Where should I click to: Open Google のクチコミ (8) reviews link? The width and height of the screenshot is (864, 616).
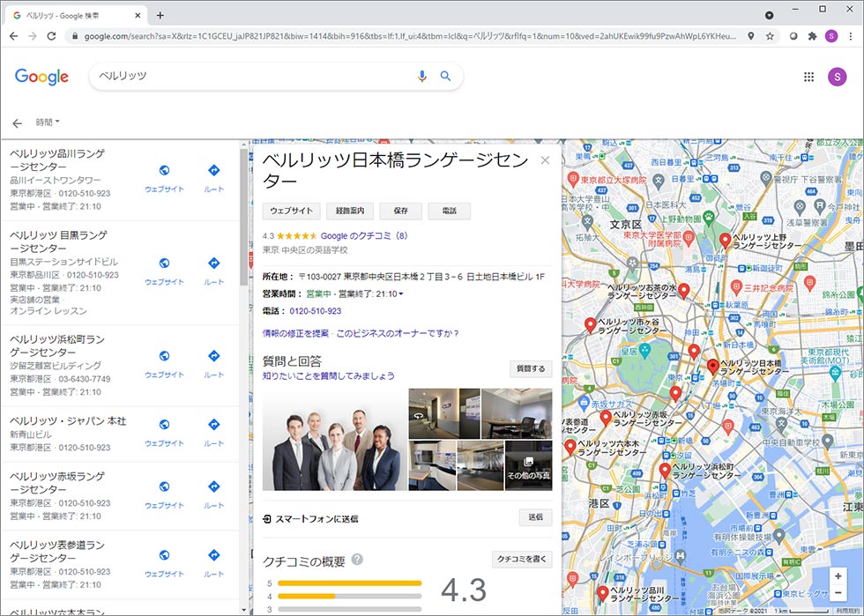point(364,236)
